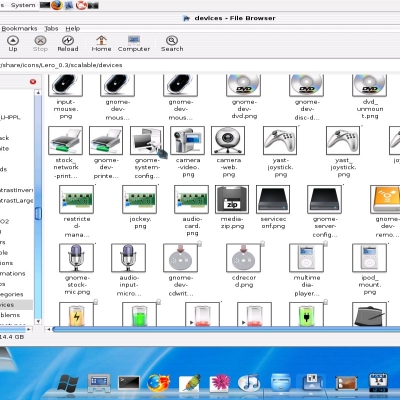This screenshot has height=400, width=400.
Task: Select the restricted-mana... card icon
Action: pos(76,199)
